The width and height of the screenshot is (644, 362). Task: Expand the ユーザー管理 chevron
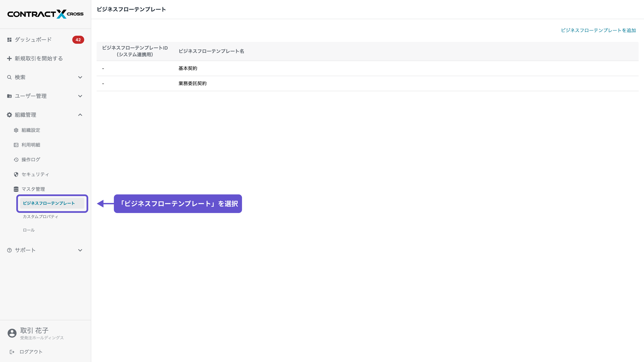point(80,96)
